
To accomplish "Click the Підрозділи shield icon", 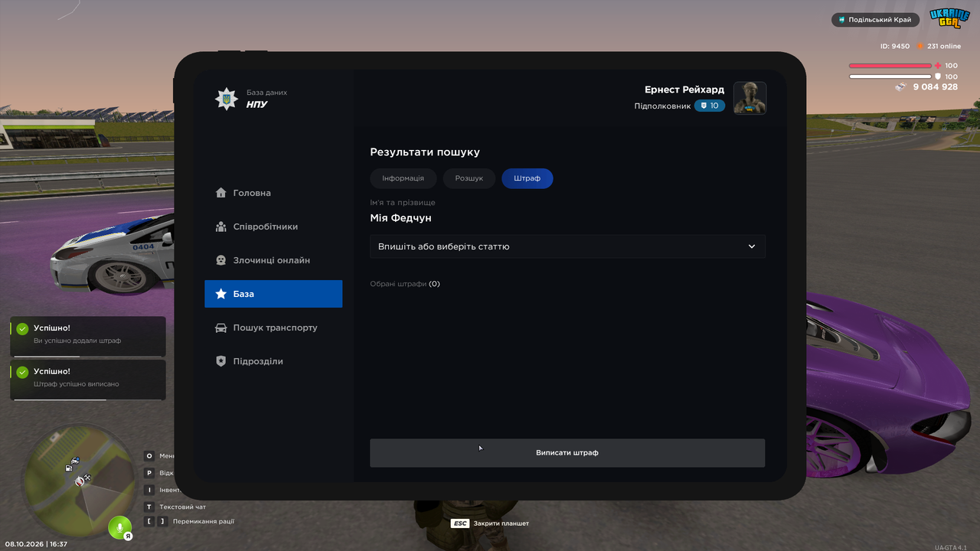I will click(x=221, y=361).
